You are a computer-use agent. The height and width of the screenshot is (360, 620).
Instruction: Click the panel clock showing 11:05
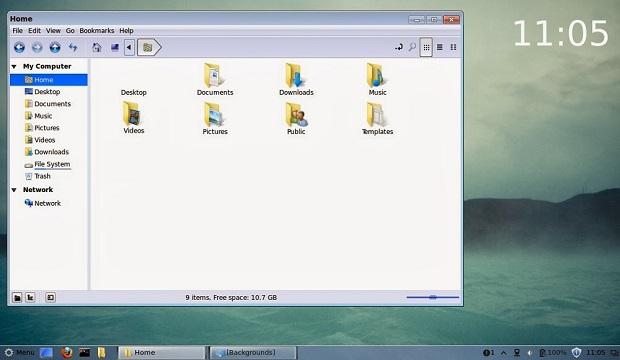click(x=596, y=352)
